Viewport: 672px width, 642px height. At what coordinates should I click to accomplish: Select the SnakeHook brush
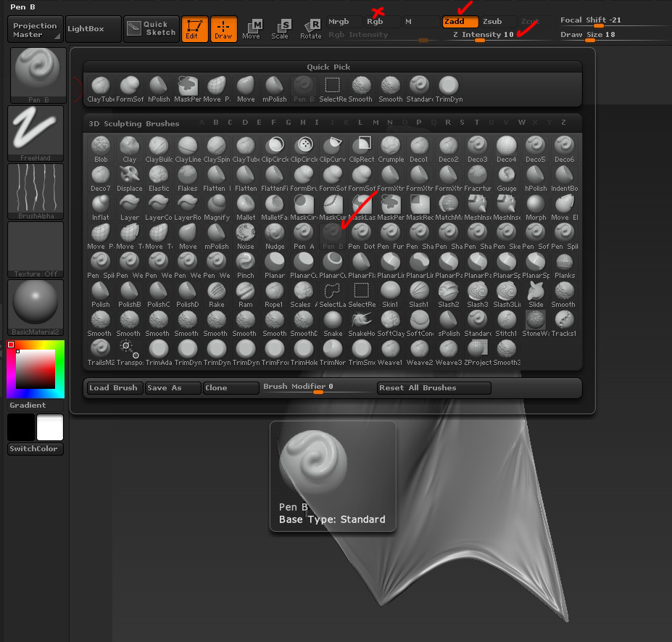tap(362, 324)
